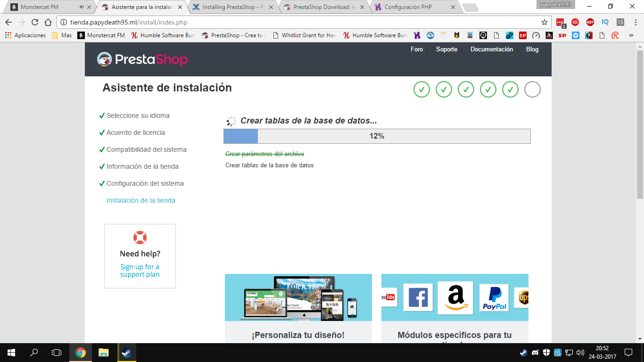
Task: Click the lifebuoy Need help icon
Action: click(140, 238)
